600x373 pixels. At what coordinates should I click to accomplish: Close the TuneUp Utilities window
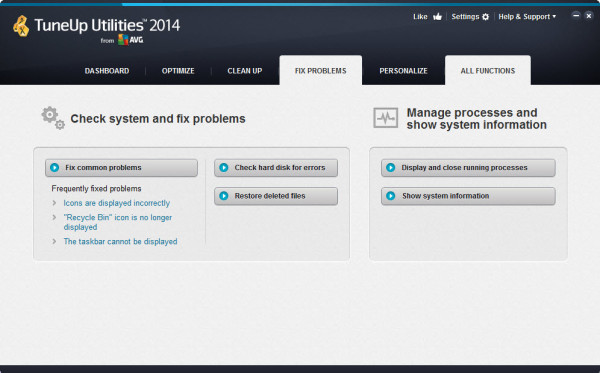(x=589, y=15)
